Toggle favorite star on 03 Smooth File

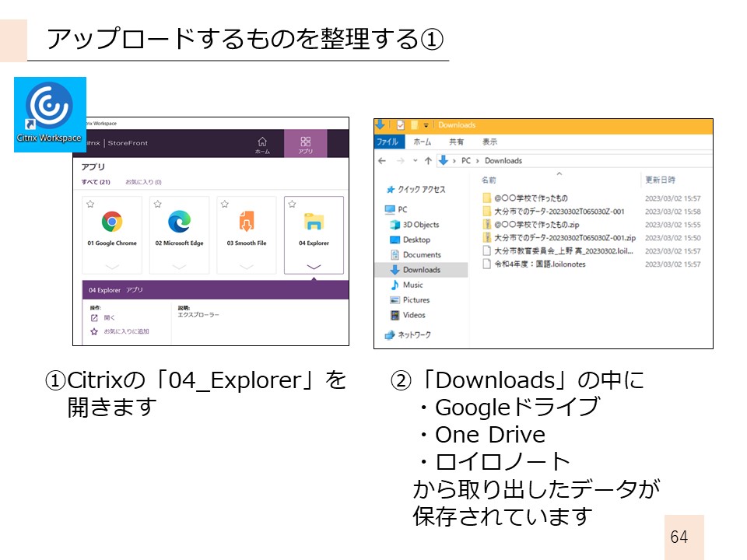pos(224,204)
